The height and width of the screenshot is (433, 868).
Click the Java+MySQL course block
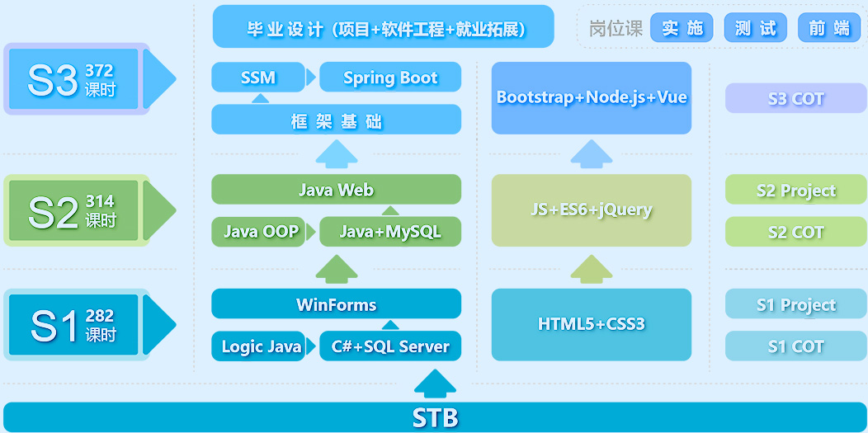[x=390, y=232]
